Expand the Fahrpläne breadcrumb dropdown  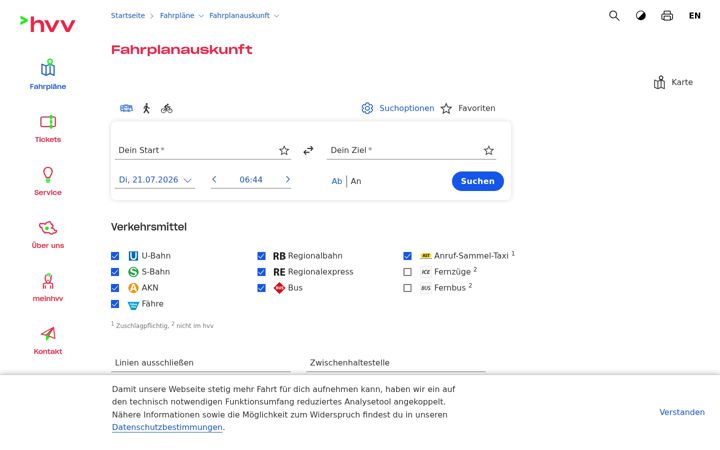[201, 16]
